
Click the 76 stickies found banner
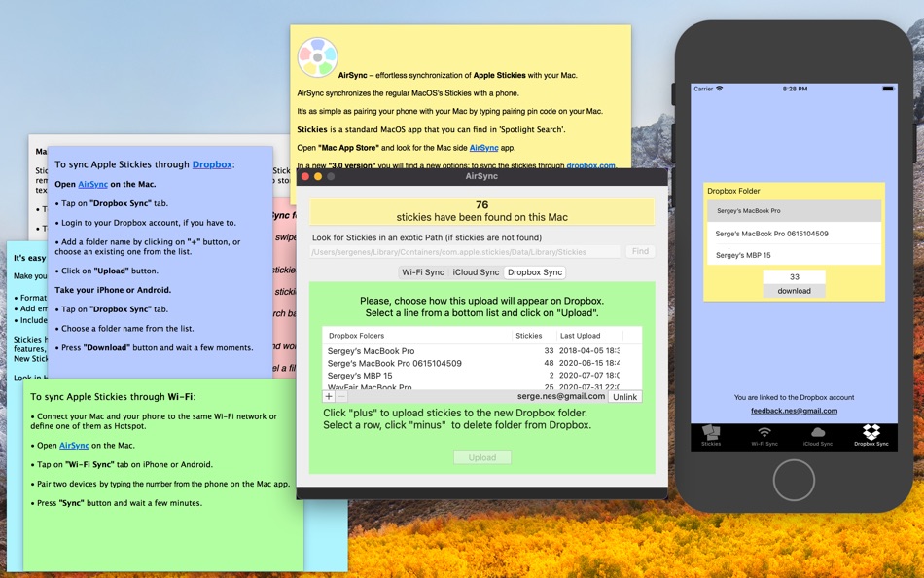coord(481,211)
